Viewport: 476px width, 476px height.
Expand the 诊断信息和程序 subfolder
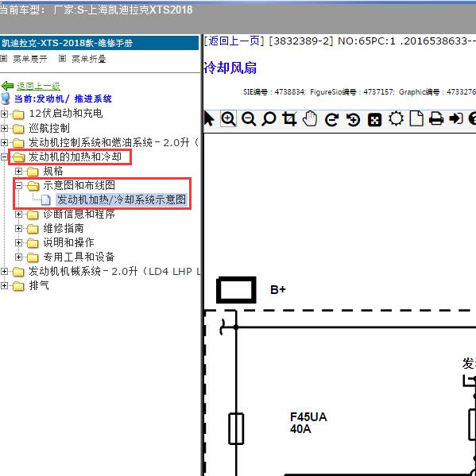click(x=18, y=215)
